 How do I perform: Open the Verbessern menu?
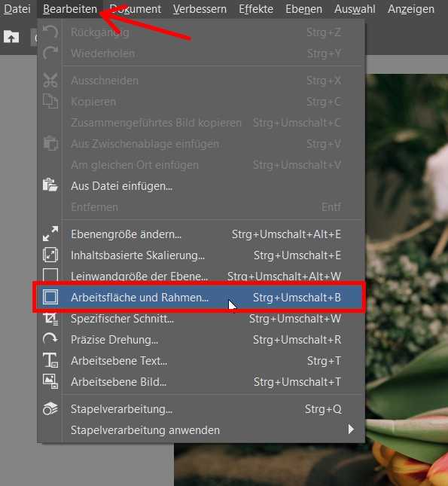click(200, 9)
